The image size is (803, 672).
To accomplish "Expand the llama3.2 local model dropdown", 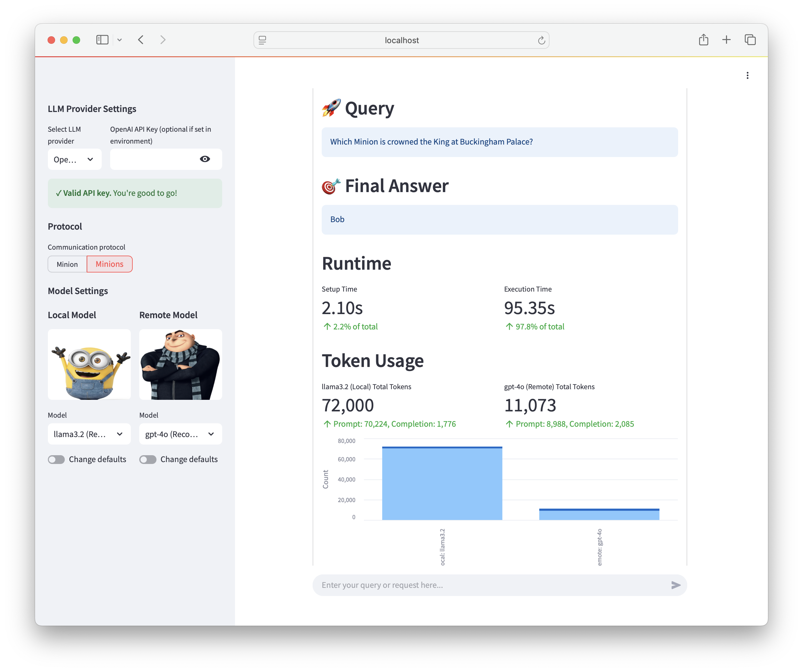I will [x=89, y=434].
